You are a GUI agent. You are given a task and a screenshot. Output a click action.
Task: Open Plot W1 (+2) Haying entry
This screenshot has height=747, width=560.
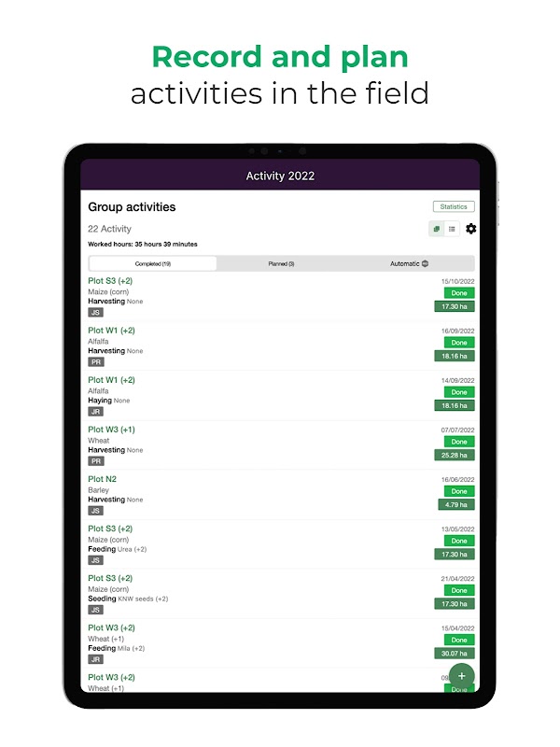coord(111,380)
